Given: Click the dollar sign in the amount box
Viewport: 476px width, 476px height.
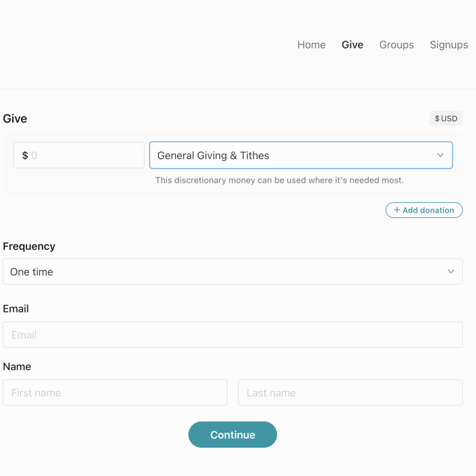Looking at the screenshot, I should tap(25, 155).
